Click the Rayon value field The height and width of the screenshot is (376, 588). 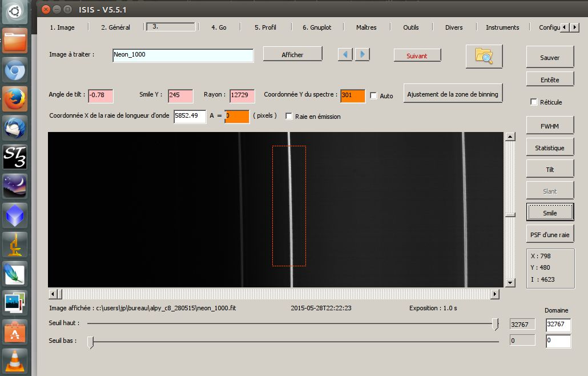point(242,95)
